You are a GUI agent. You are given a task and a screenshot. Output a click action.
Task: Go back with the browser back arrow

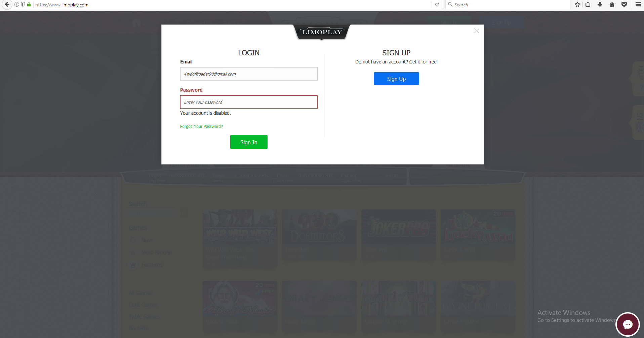point(7,5)
